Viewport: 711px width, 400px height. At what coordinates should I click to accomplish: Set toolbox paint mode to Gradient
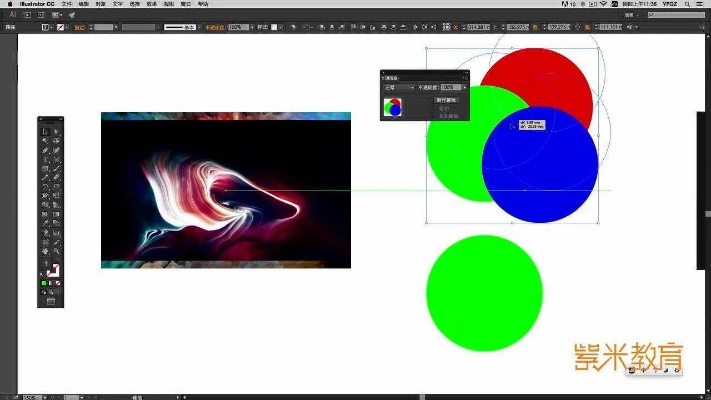tap(51, 283)
